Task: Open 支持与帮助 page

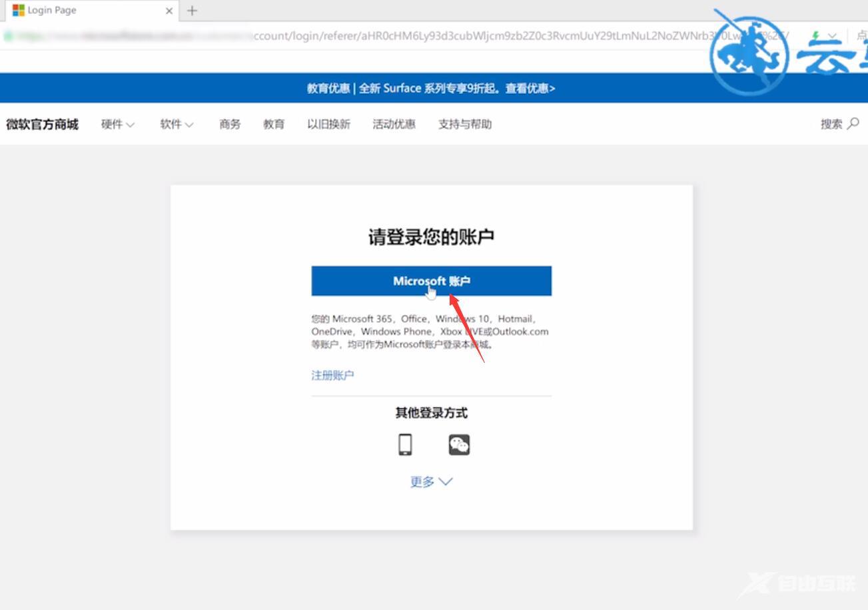Action: point(465,124)
